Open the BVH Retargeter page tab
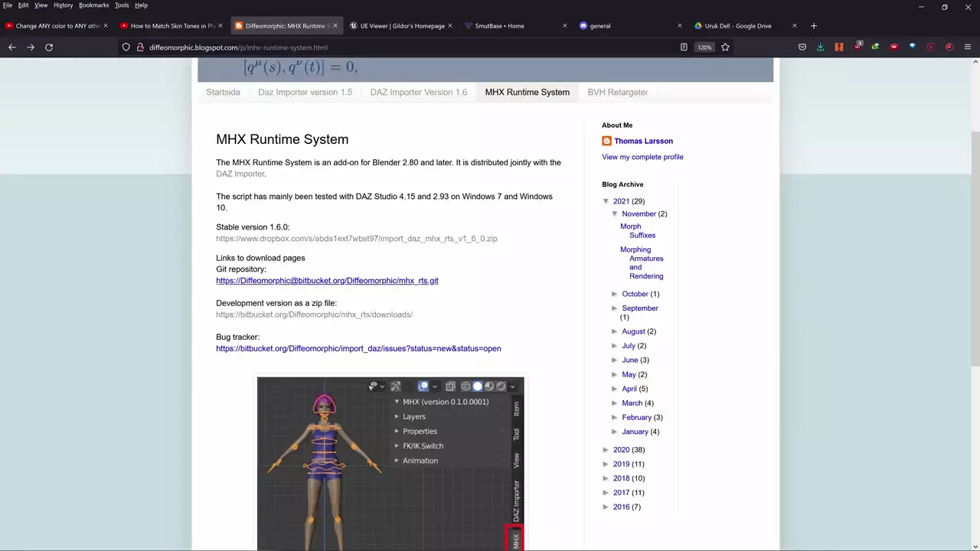 [617, 92]
